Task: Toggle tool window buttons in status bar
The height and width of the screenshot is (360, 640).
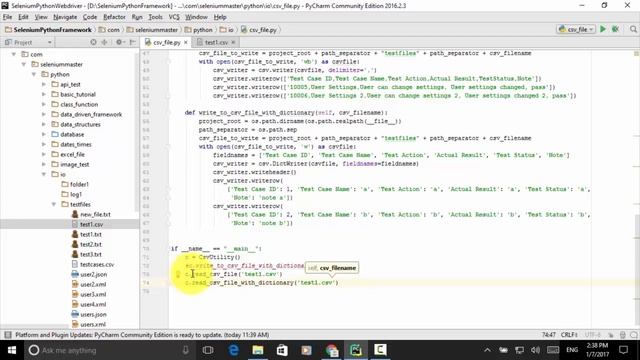Action: point(7,335)
